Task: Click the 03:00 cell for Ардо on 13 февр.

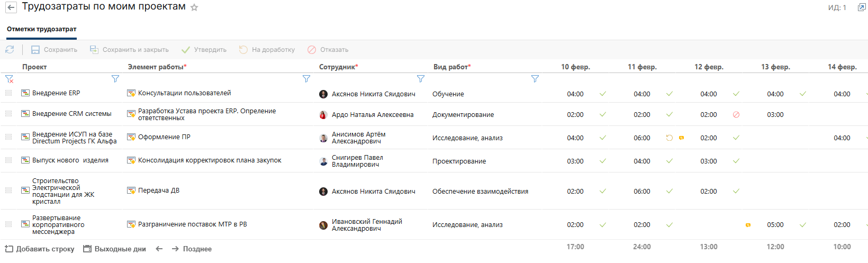Action: pos(775,115)
